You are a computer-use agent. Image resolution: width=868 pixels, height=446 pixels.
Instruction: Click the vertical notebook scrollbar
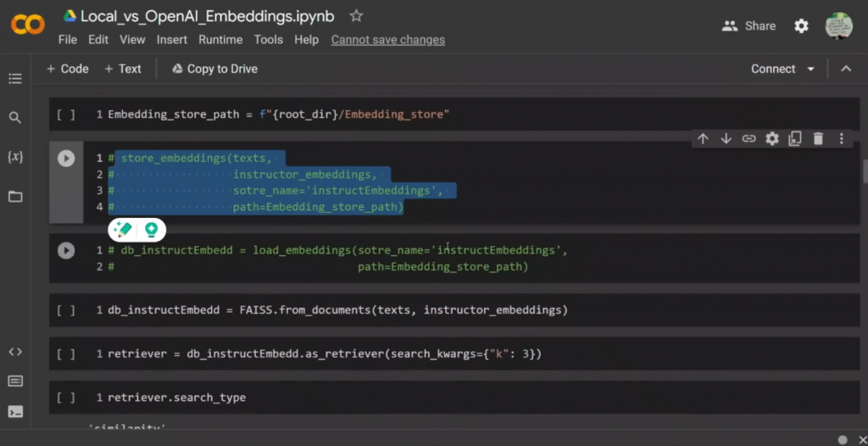pyautogui.click(x=865, y=172)
